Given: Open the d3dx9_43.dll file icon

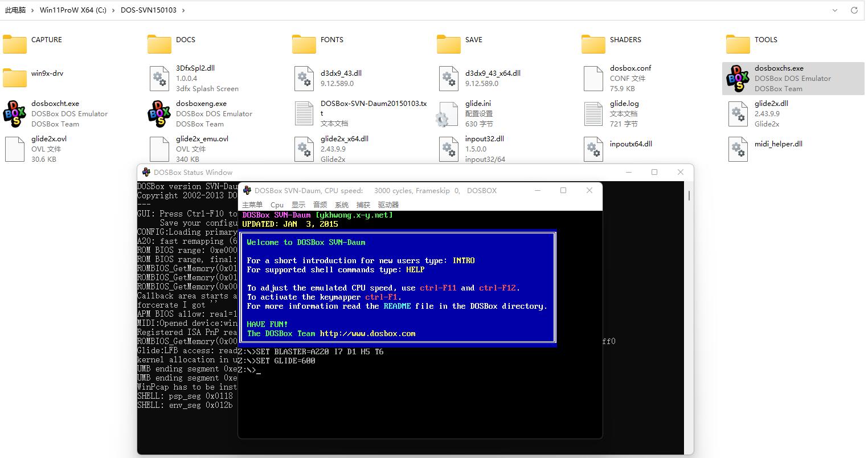Looking at the screenshot, I should 304,78.
